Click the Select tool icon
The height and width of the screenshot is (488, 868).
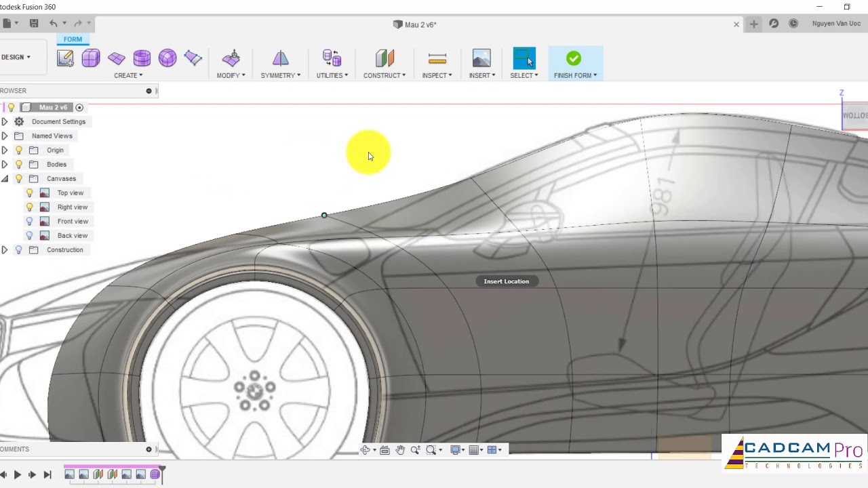tap(524, 58)
